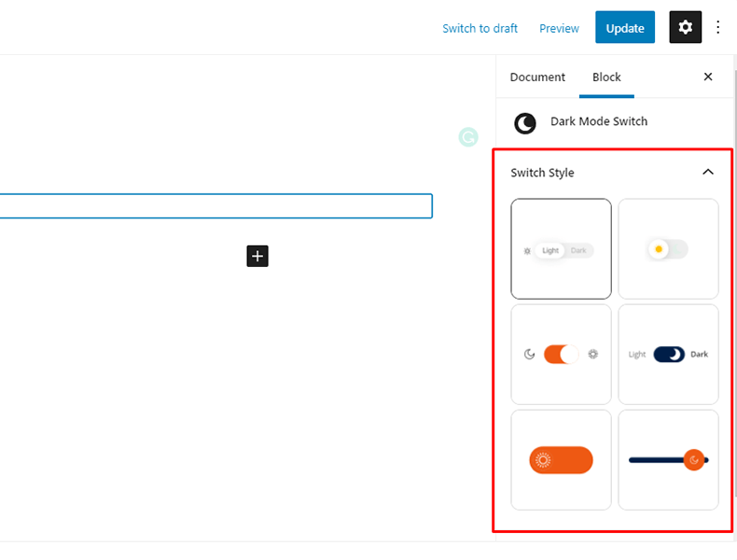Click the sun icon in the orange pill switch
This screenshot has height=560, width=737.
coord(543,460)
